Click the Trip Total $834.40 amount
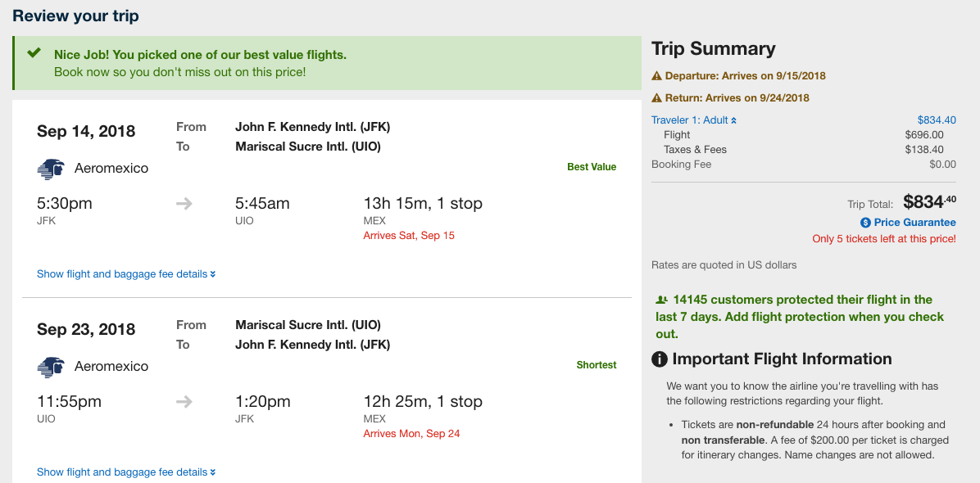The image size is (980, 483). coord(929,201)
